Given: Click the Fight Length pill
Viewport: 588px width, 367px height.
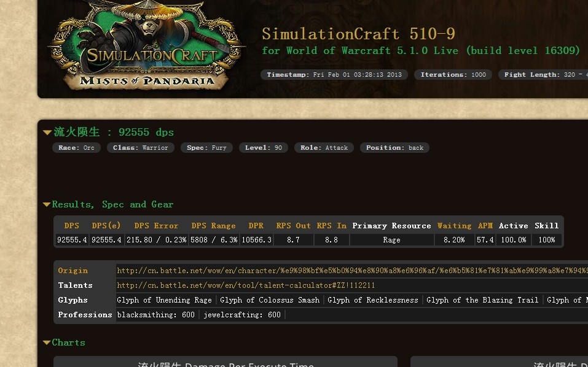Looking at the screenshot, I should tap(543, 74).
